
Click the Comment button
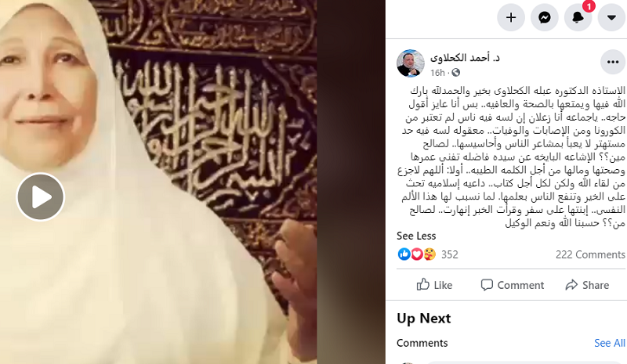point(513,285)
